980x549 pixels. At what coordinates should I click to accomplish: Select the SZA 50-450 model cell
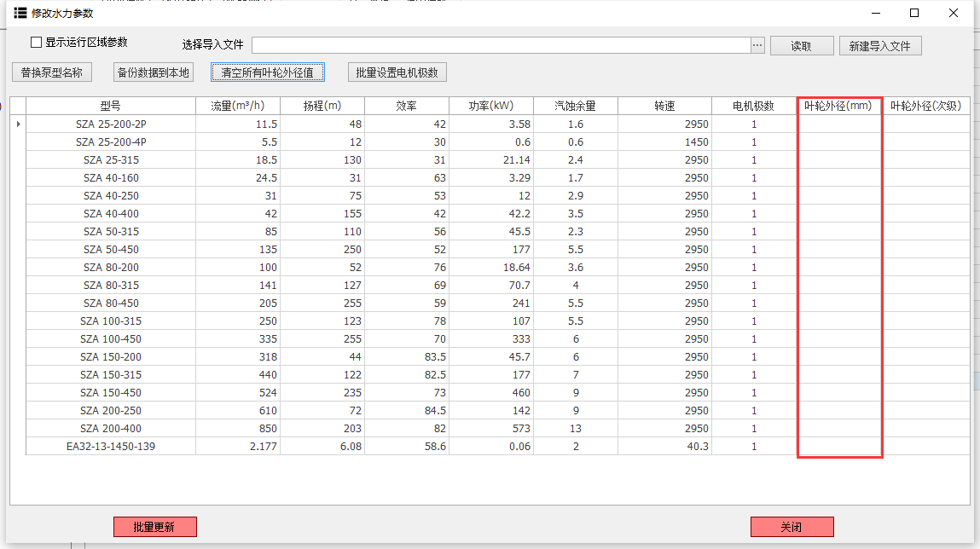[111, 250]
